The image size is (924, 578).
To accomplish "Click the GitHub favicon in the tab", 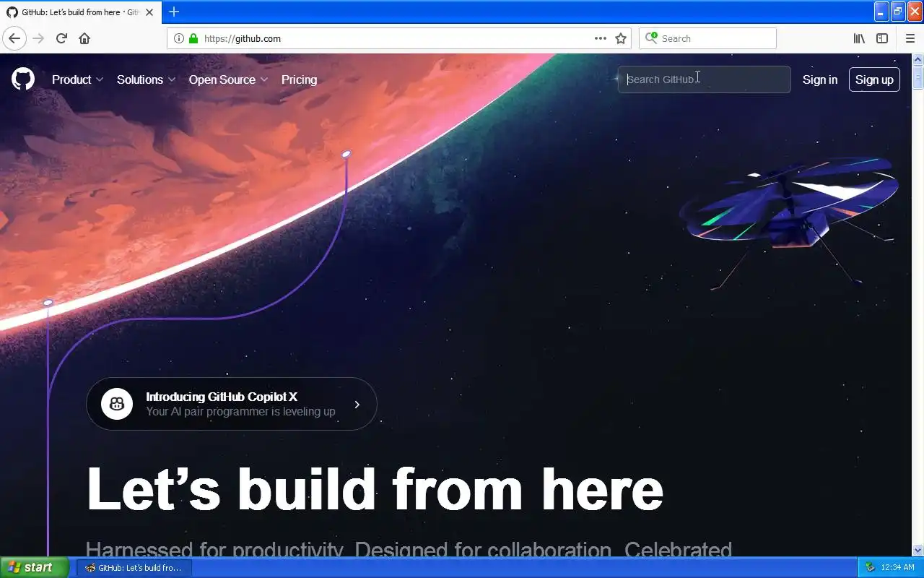I will [12, 12].
